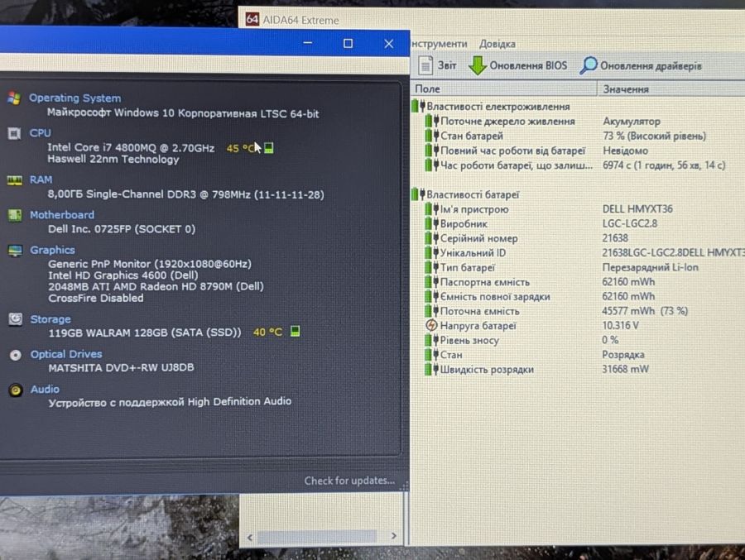Open the RAM section link

41,179
